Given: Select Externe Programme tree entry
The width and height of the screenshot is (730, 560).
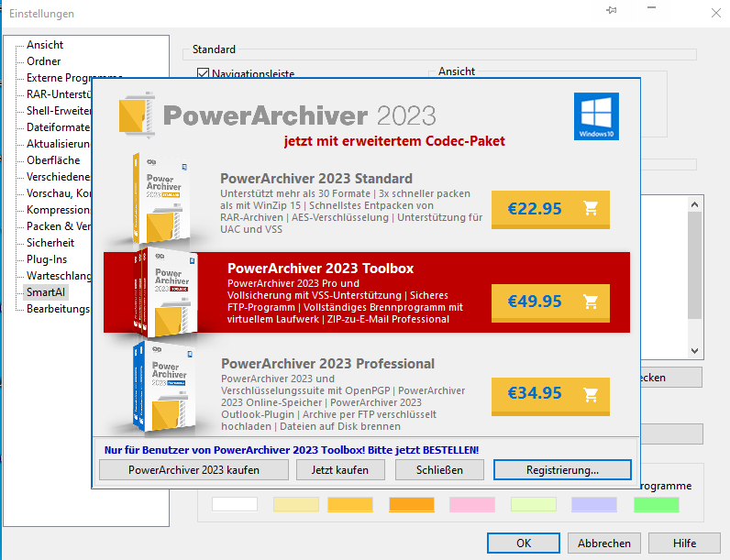Looking at the screenshot, I should pos(74,77).
